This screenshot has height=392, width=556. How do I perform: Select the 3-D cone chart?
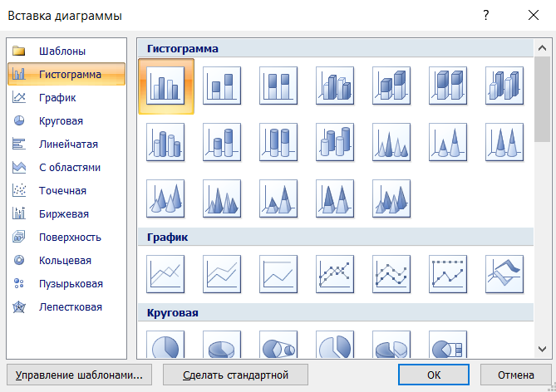click(165, 198)
